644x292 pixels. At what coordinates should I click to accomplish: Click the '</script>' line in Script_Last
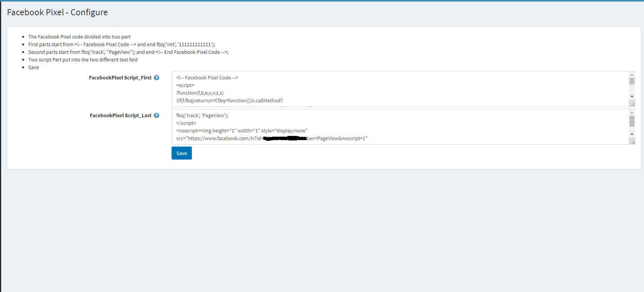[x=186, y=123]
